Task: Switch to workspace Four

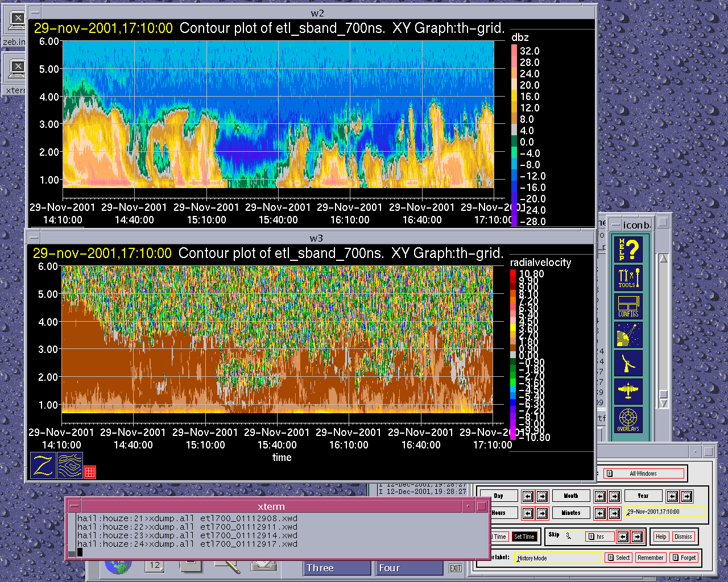Action: point(408,568)
